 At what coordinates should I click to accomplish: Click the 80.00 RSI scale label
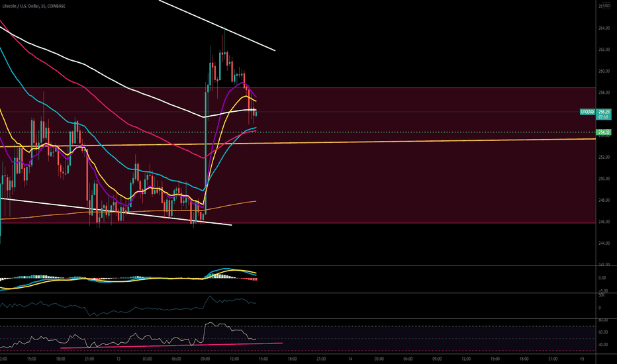[603, 320]
